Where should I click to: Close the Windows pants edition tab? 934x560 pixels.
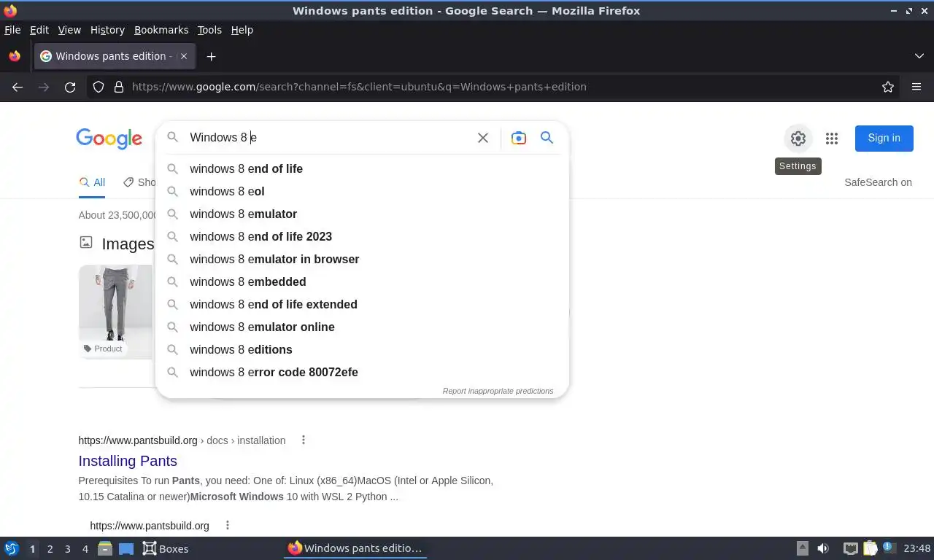click(184, 56)
